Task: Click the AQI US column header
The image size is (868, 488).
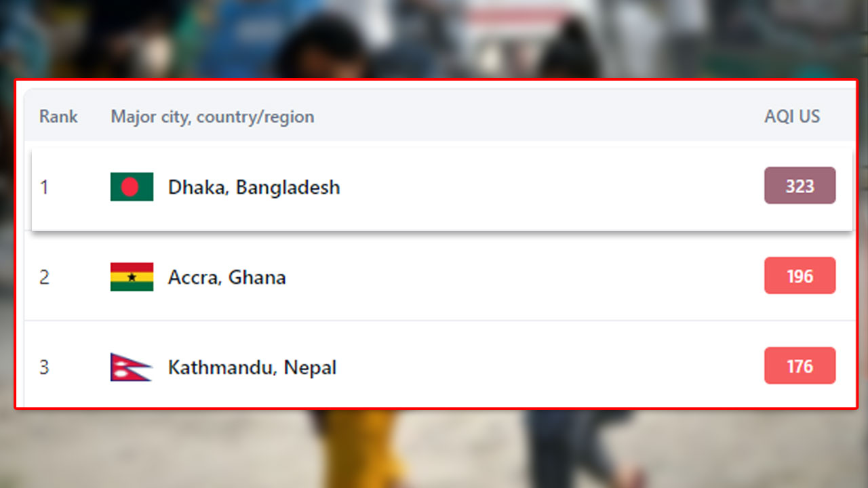Action: click(x=792, y=117)
